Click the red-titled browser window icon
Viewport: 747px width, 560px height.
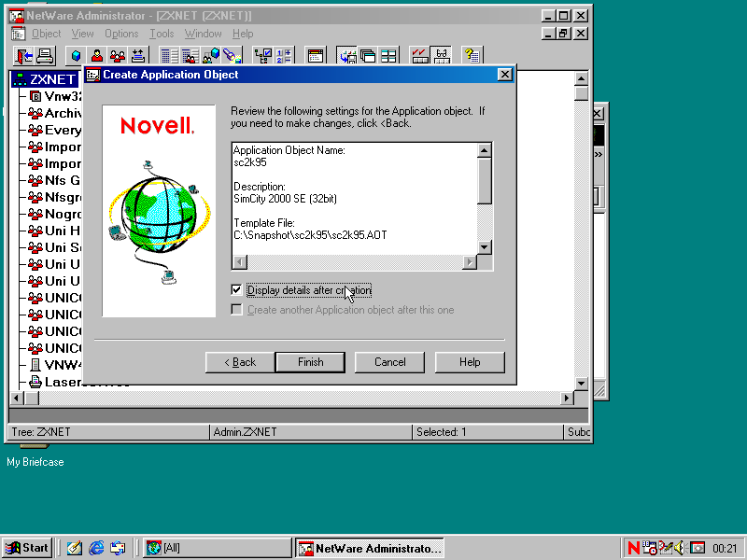coord(315,56)
